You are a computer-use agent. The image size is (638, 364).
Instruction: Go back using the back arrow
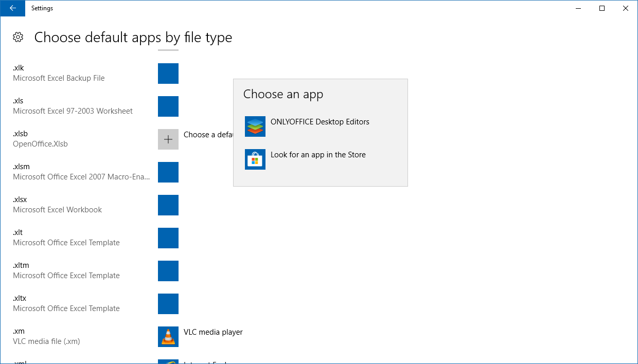[x=12, y=8]
